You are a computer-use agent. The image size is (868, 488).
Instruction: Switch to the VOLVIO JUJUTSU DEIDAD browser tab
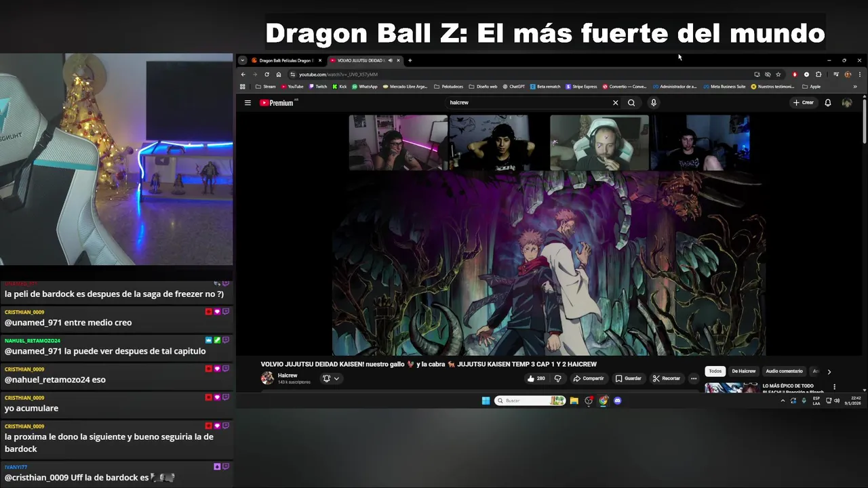pos(358,60)
